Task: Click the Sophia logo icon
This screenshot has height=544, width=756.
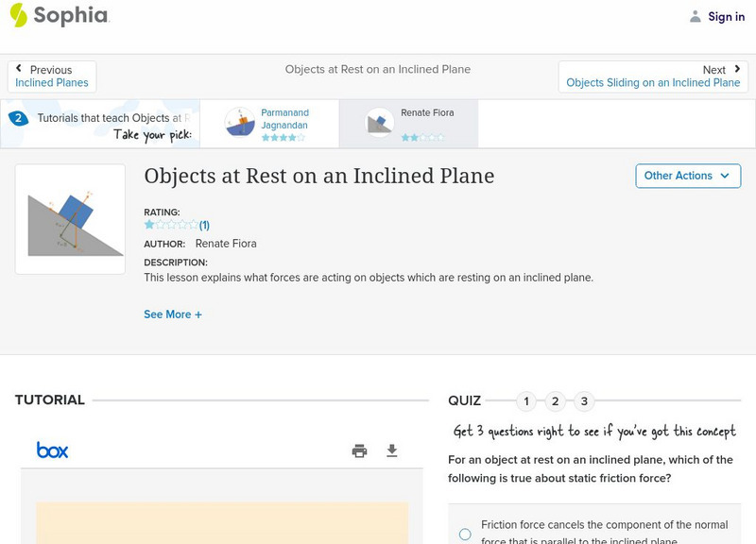Action: 19,15
